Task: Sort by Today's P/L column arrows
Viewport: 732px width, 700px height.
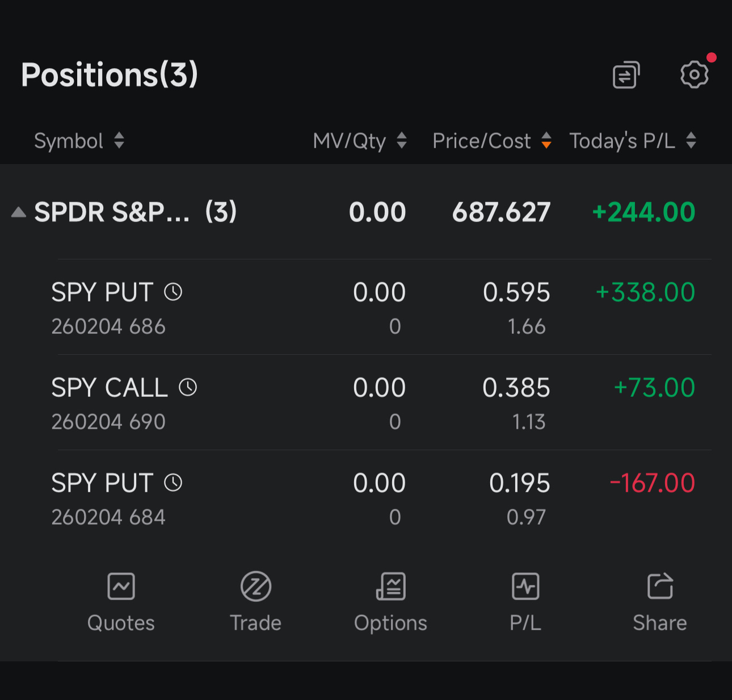Action: pyautogui.click(x=691, y=140)
